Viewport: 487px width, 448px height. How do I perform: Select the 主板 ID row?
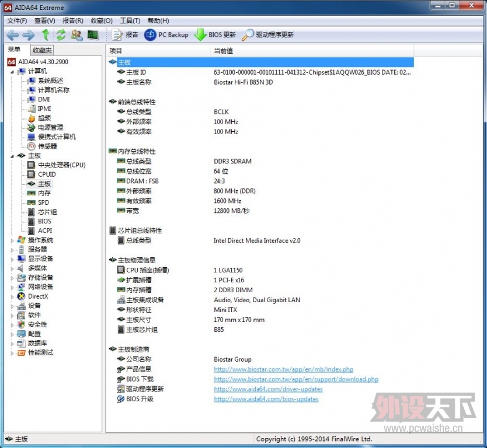point(260,72)
